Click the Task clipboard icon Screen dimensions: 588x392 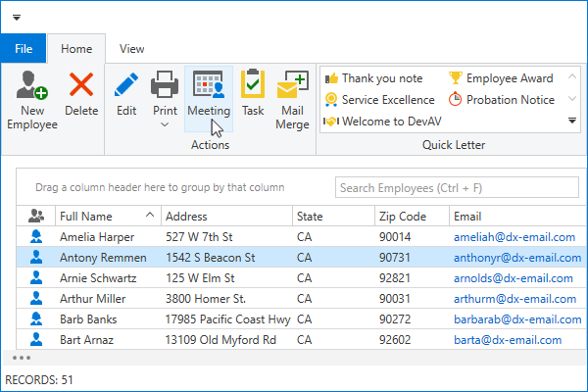253,86
